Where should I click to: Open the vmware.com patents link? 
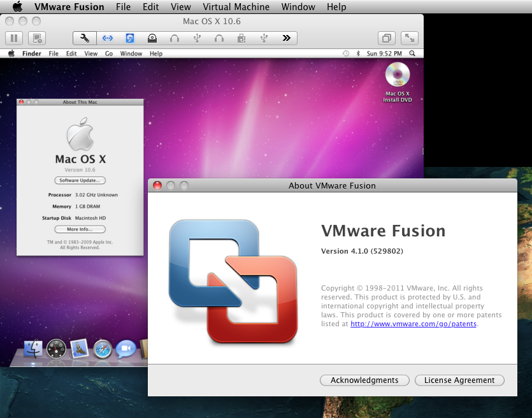coord(413,324)
